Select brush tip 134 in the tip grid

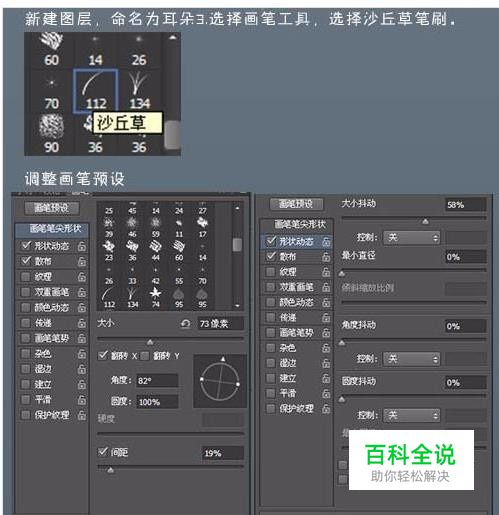click(x=132, y=298)
